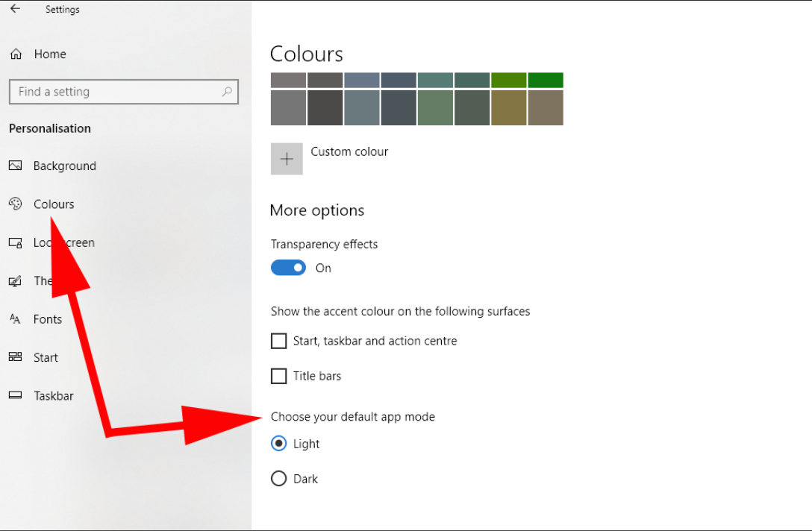The height and width of the screenshot is (531, 812).
Task: Click the back arrow in Settings
Action: click(x=15, y=9)
